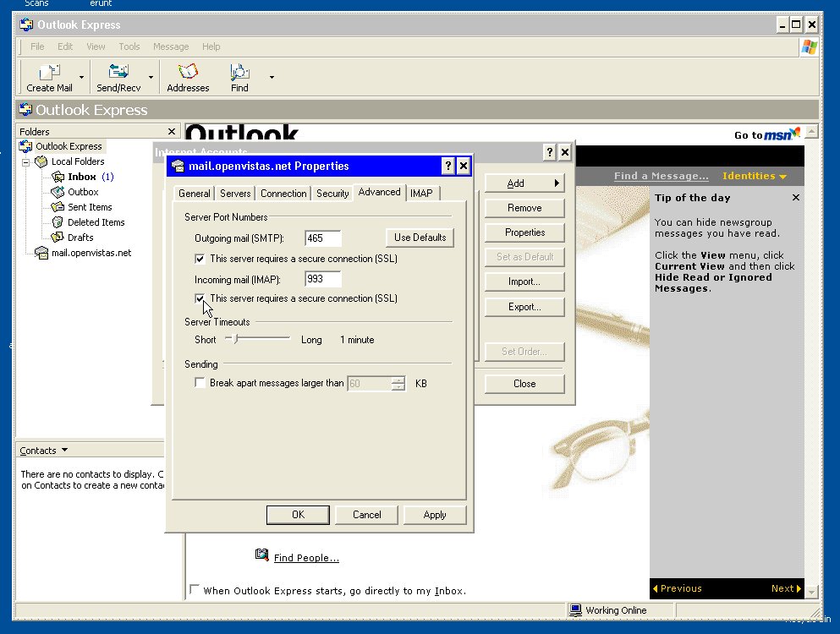Click the Properties dialog help question-mark button
The width and height of the screenshot is (840, 634).
(448, 166)
